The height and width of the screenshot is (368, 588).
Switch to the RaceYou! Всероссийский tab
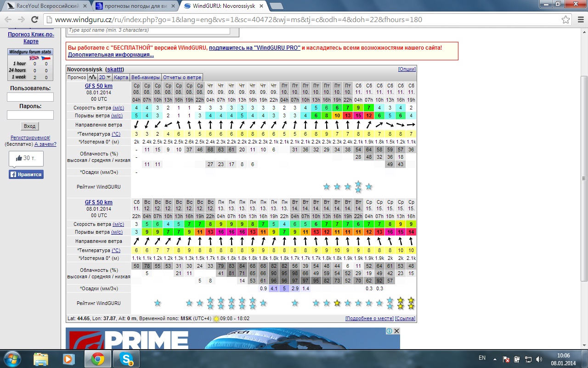click(47, 6)
